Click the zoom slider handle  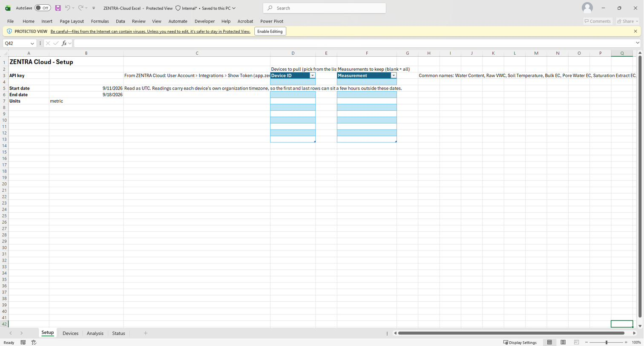pos(607,343)
